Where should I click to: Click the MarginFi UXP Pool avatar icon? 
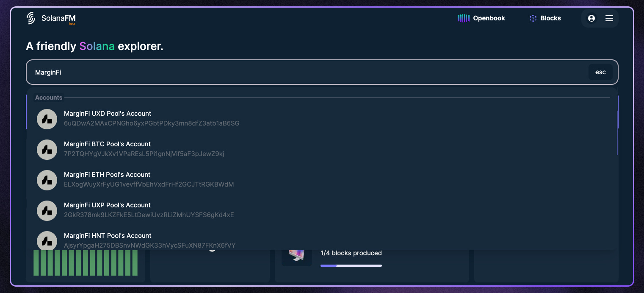(47, 211)
